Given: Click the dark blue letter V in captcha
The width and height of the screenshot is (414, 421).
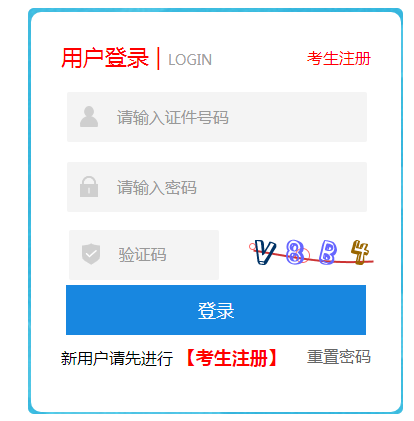Looking at the screenshot, I should 265,252.
